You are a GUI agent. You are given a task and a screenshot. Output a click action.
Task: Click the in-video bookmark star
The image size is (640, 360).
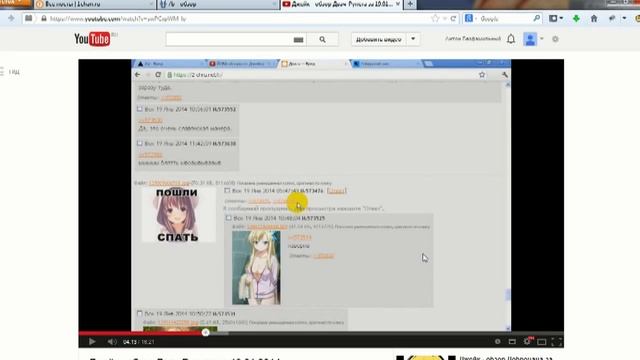click(482, 75)
